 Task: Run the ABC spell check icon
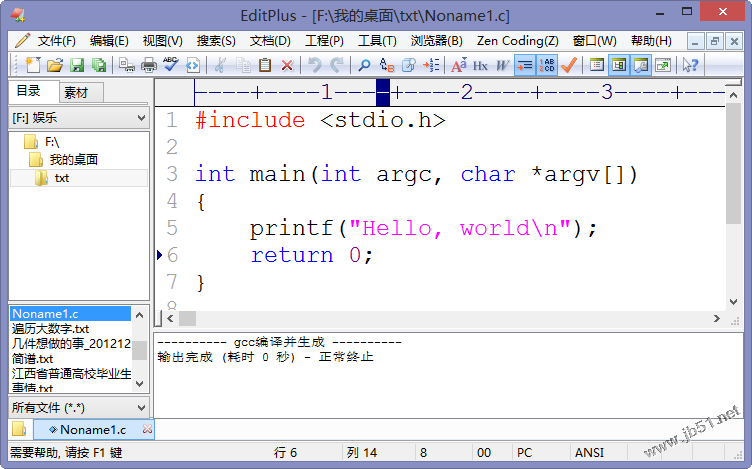coord(171,65)
